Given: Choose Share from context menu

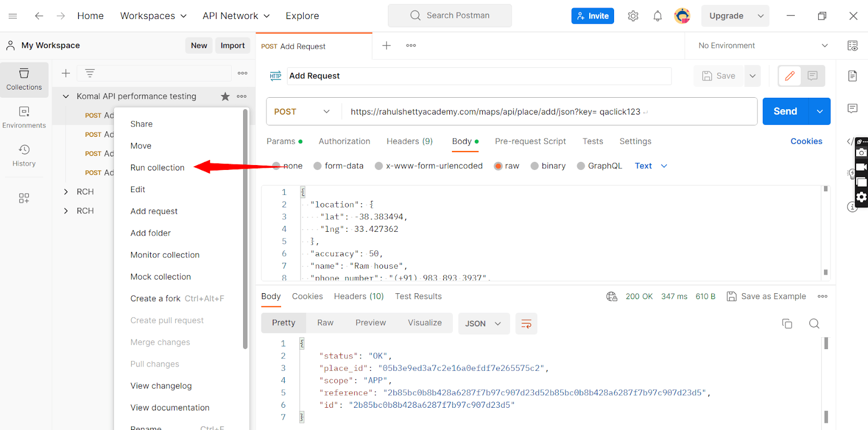Looking at the screenshot, I should point(142,124).
